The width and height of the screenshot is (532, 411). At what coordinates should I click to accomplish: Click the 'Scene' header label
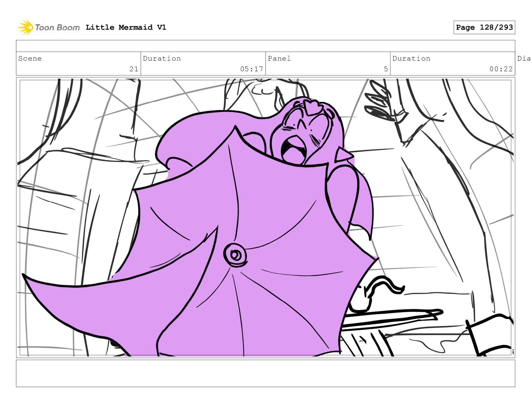30,58
